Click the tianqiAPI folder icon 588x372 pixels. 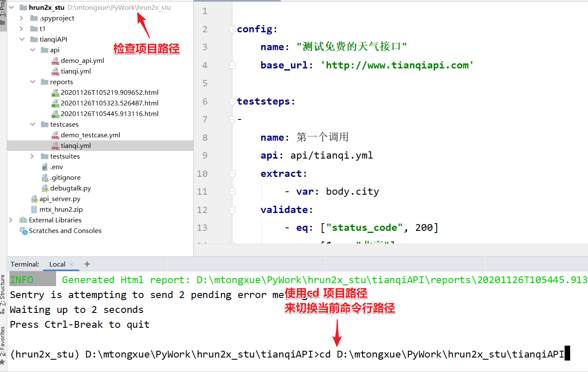34,40
